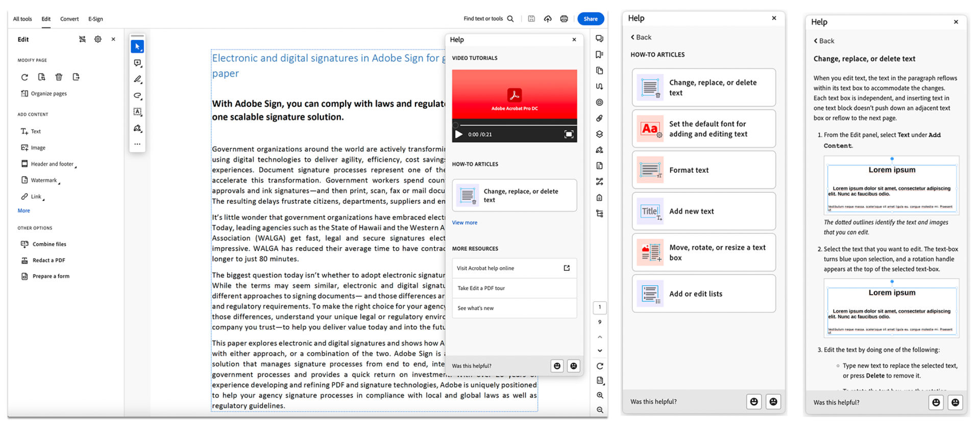Open the signatures pen pane in right rail
The width and height of the screenshot is (980, 425).
(600, 150)
